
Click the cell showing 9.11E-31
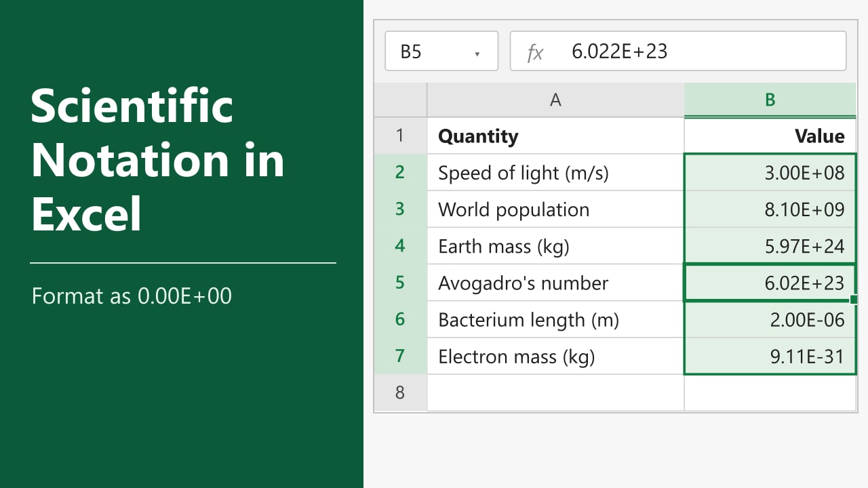tap(770, 356)
